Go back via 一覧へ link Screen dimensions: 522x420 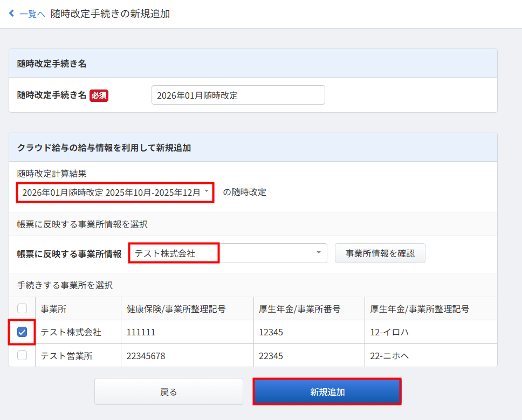click(32, 14)
